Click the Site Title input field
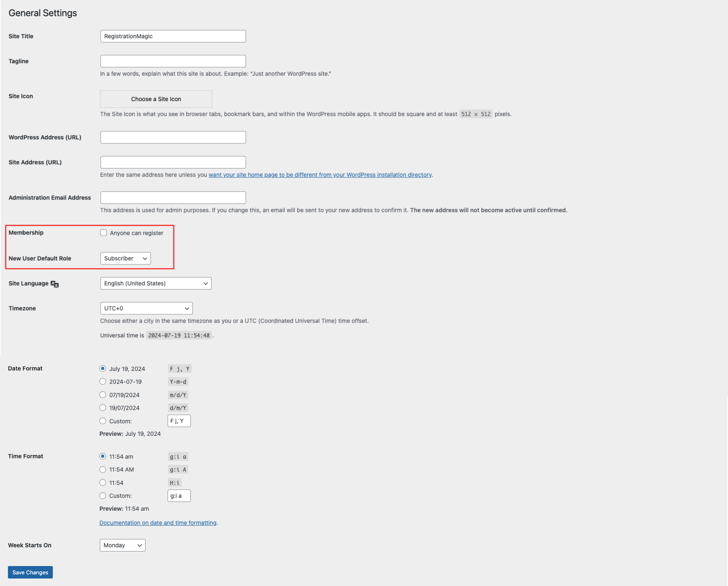728x586 pixels. (x=173, y=36)
